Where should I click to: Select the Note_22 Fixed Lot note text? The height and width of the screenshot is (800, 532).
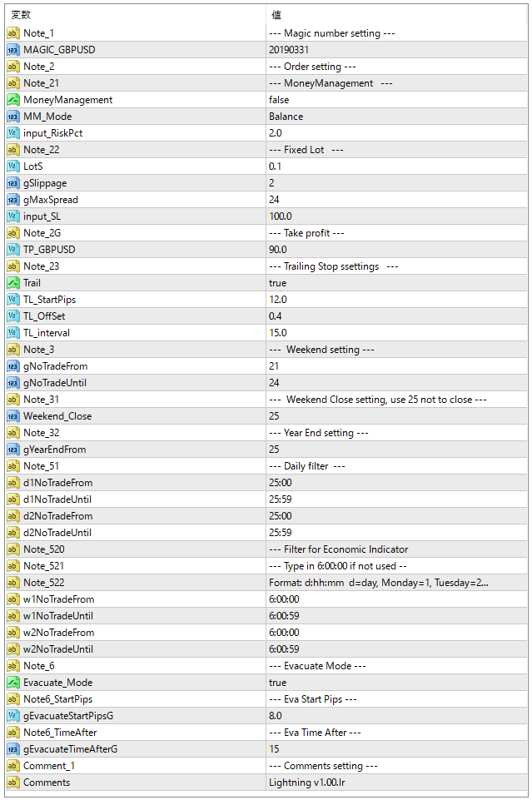(x=306, y=150)
